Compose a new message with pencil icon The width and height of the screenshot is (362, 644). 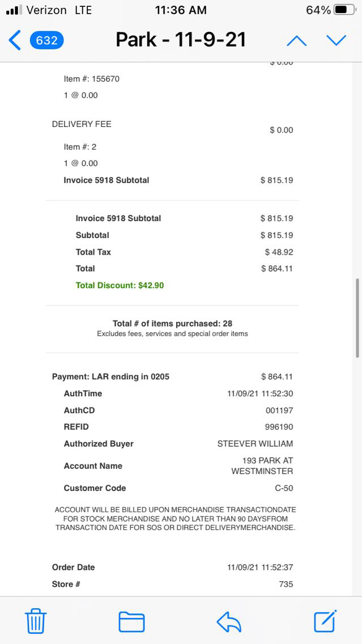(x=325, y=621)
